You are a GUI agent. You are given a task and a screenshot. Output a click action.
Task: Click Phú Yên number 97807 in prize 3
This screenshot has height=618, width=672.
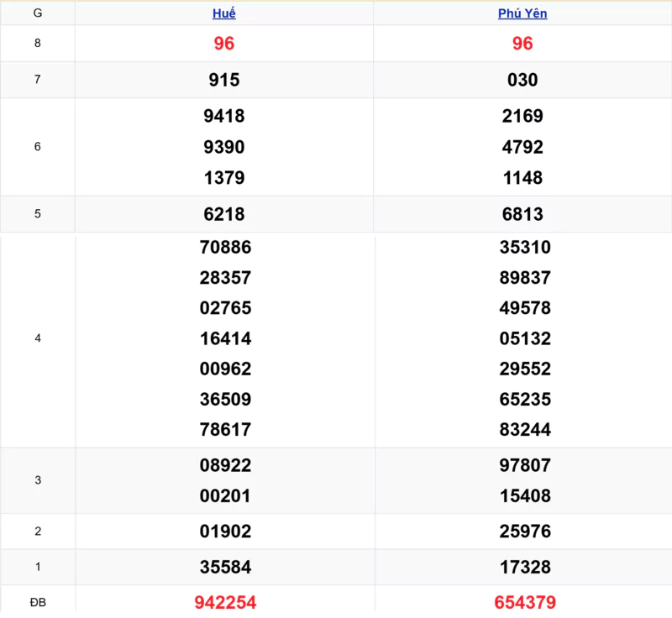(526, 465)
